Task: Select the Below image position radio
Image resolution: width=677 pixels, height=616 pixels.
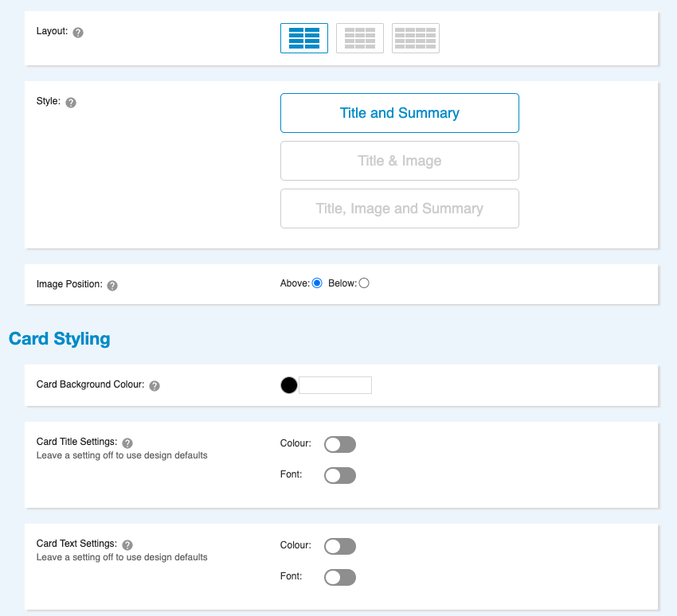Action: (x=364, y=283)
